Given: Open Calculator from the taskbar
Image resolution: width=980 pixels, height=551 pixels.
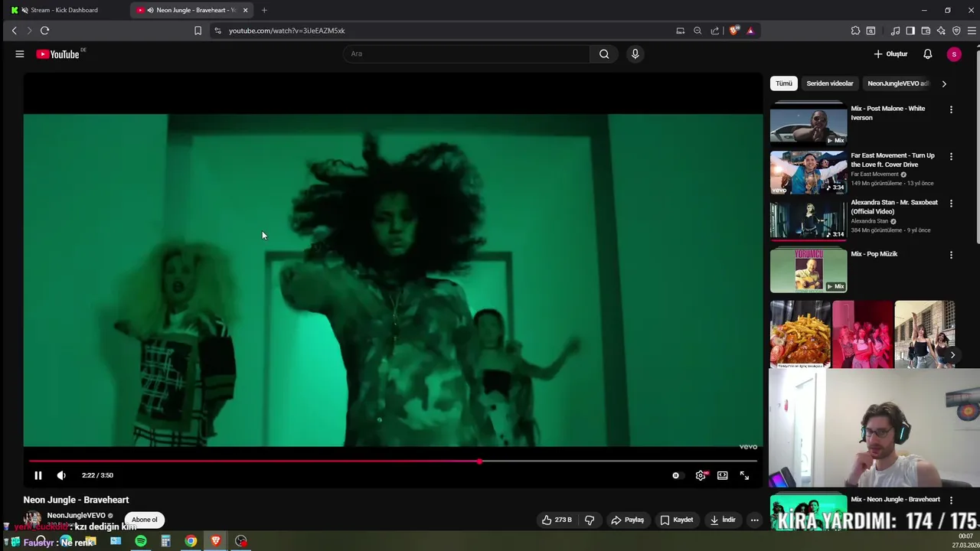Looking at the screenshot, I should pyautogui.click(x=165, y=542).
